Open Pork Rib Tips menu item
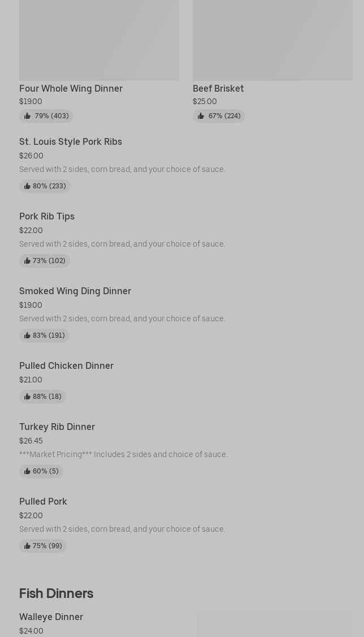 click(x=47, y=217)
